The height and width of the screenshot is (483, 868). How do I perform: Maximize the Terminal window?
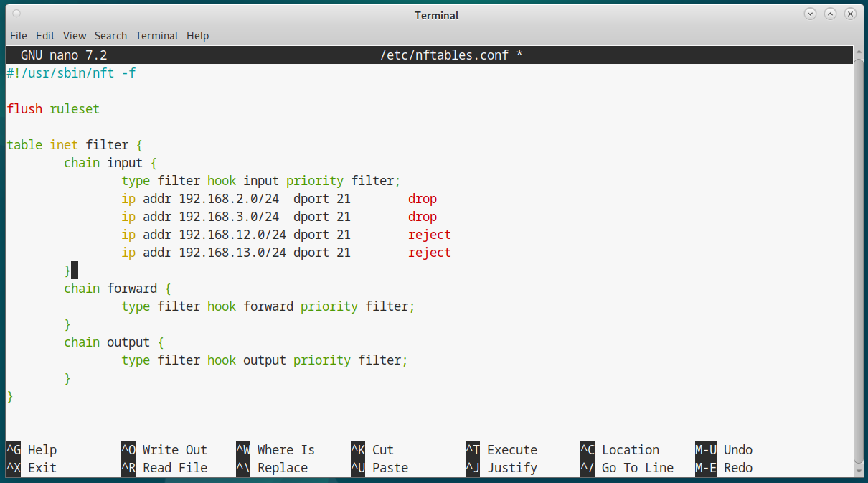(x=830, y=14)
